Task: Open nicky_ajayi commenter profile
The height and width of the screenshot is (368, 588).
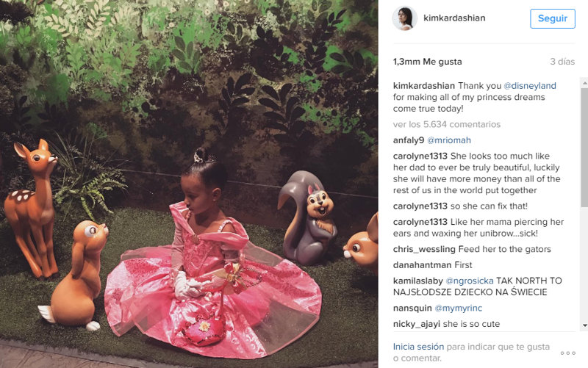Action: coord(416,324)
